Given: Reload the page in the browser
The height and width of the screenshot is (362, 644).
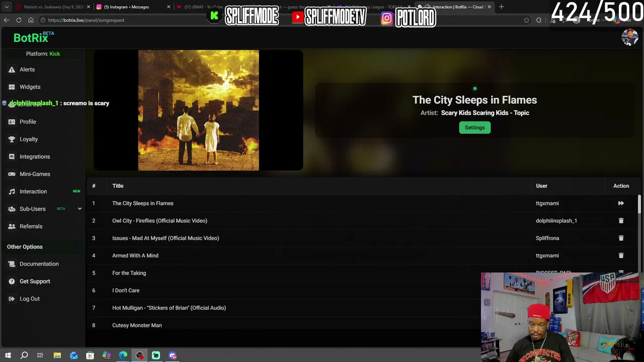Looking at the screenshot, I should (19, 20).
